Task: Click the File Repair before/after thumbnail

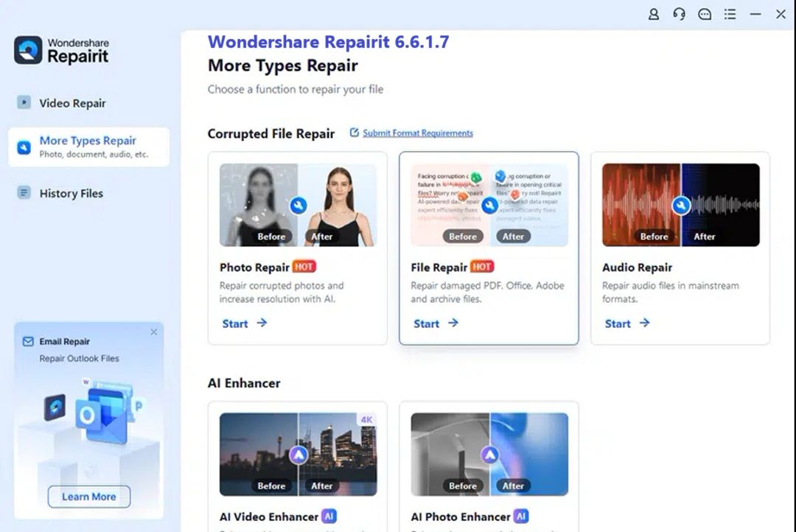Action: pyautogui.click(x=489, y=205)
